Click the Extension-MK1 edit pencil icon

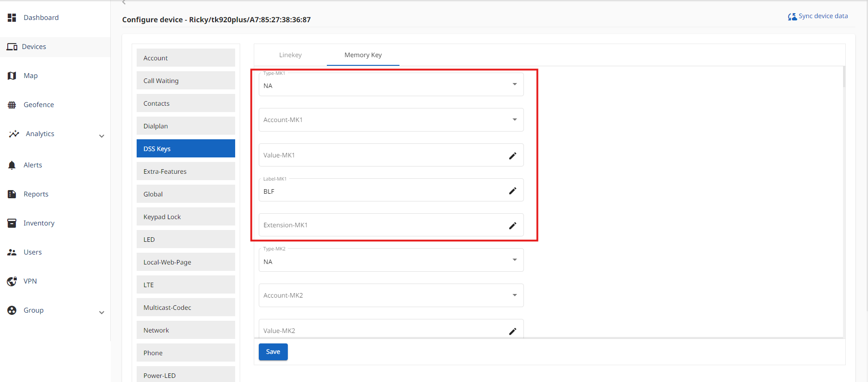click(x=513, y=225)
